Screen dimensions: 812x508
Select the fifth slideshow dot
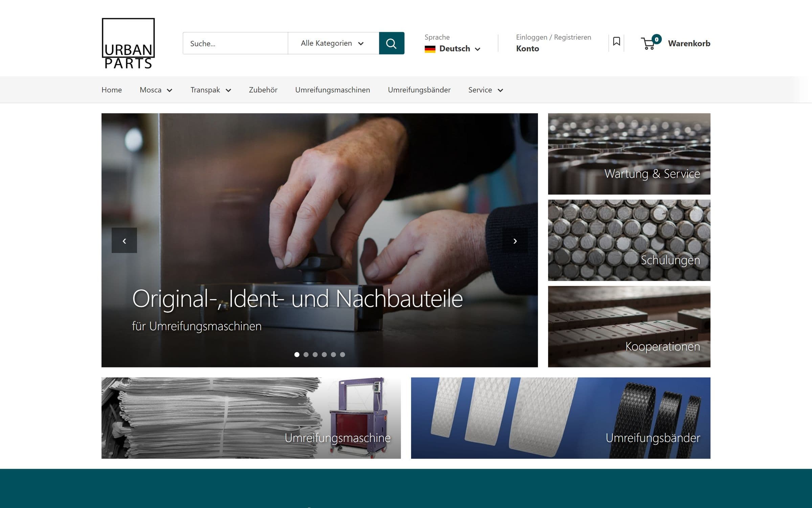(333, 355)
